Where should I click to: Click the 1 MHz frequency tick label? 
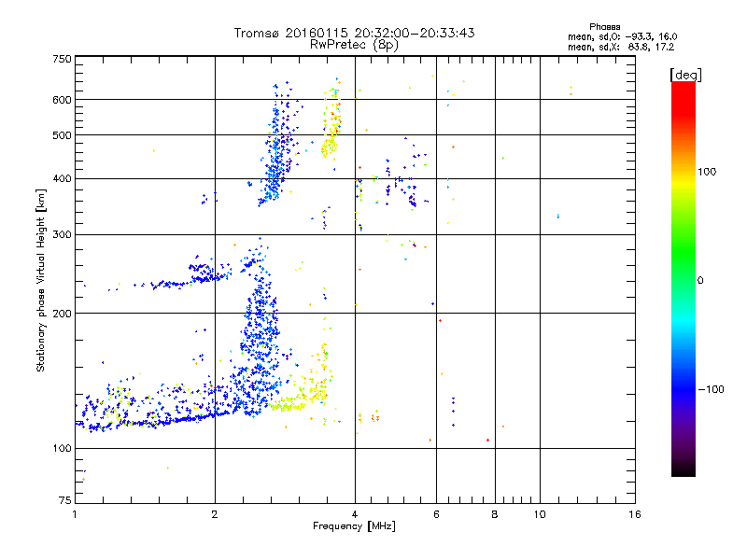coord(75,514)
